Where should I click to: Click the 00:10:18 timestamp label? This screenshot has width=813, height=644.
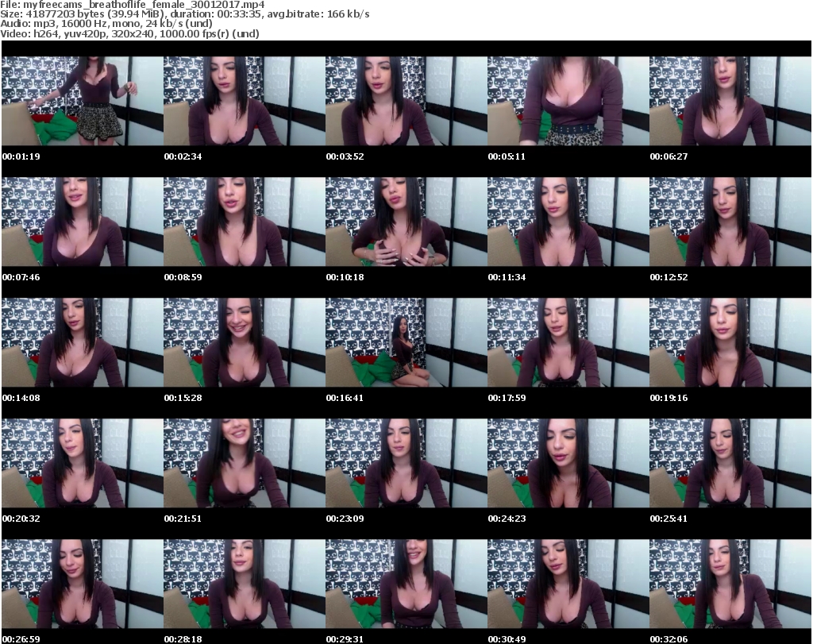point(345,277)
